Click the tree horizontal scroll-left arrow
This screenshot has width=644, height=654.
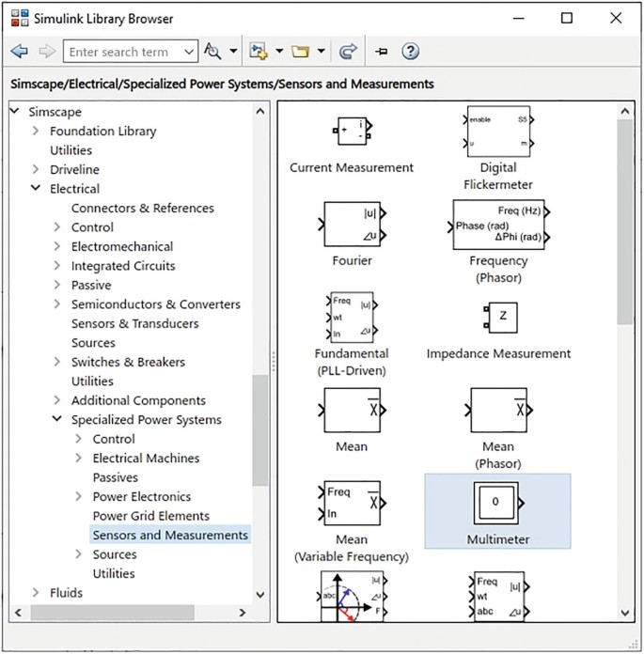point(18,613)
